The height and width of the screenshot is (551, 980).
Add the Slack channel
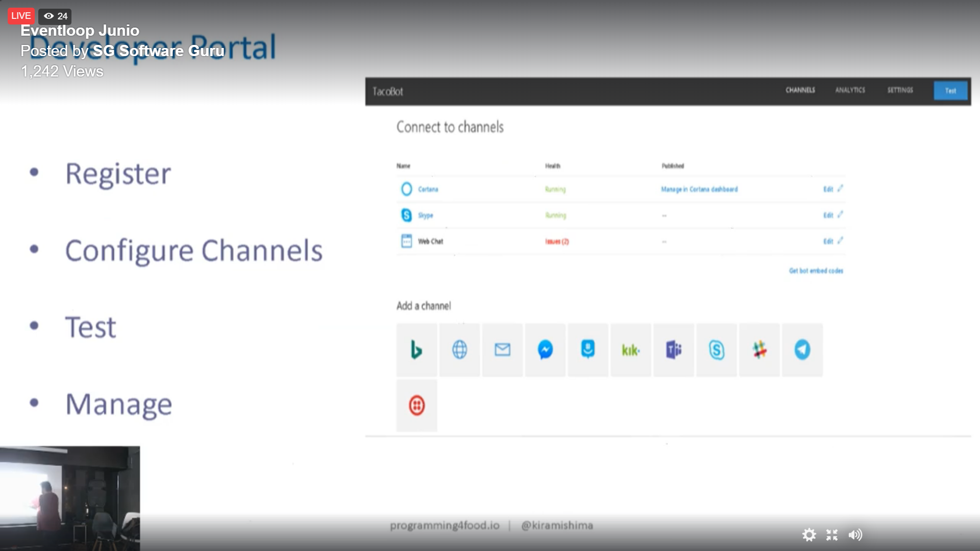click(759, 350)
